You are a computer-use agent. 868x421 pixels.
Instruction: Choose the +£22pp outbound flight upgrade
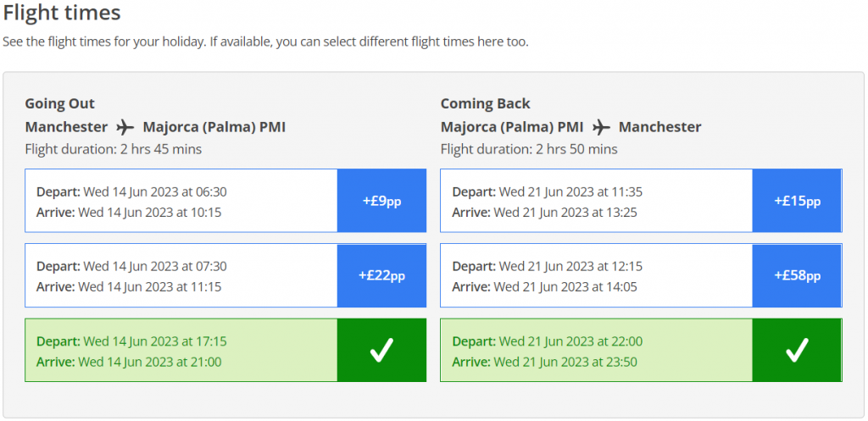[x=382, y=275]
